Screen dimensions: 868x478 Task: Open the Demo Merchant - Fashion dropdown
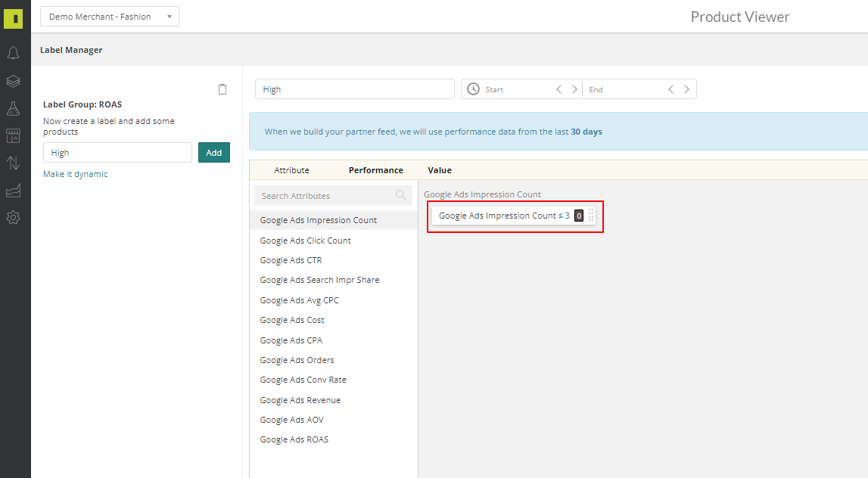tap(110, 17)
